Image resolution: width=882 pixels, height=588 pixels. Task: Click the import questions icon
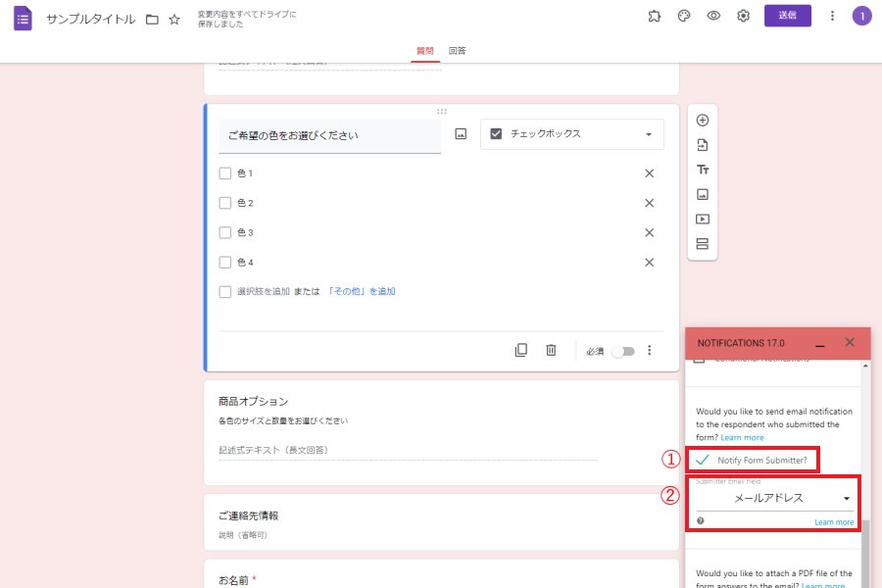click(x=702, y=145)
